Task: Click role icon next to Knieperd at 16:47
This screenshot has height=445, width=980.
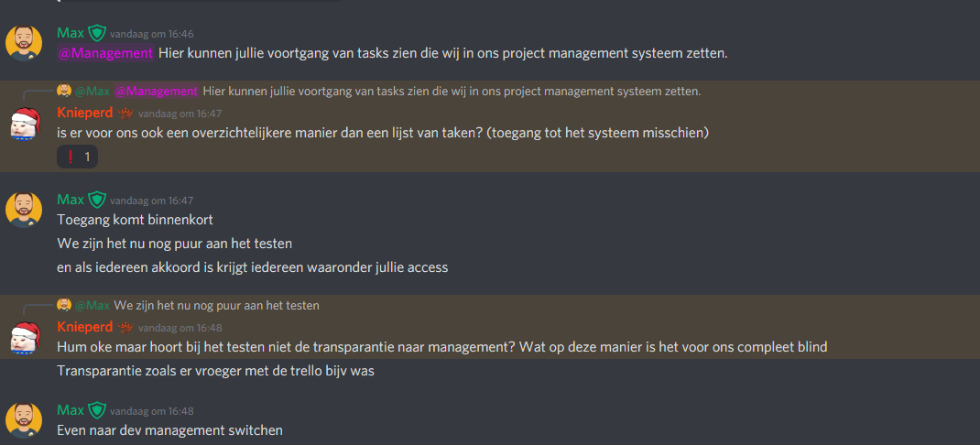Action: (125, 113)
